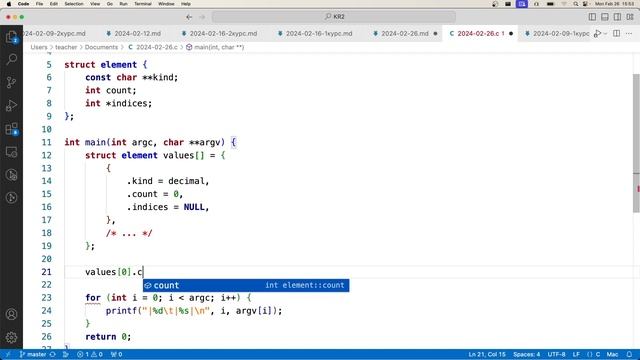The height and width of the screenshot is (360, 640).
Task: Open the Help menu
Action: click(186, 4)
